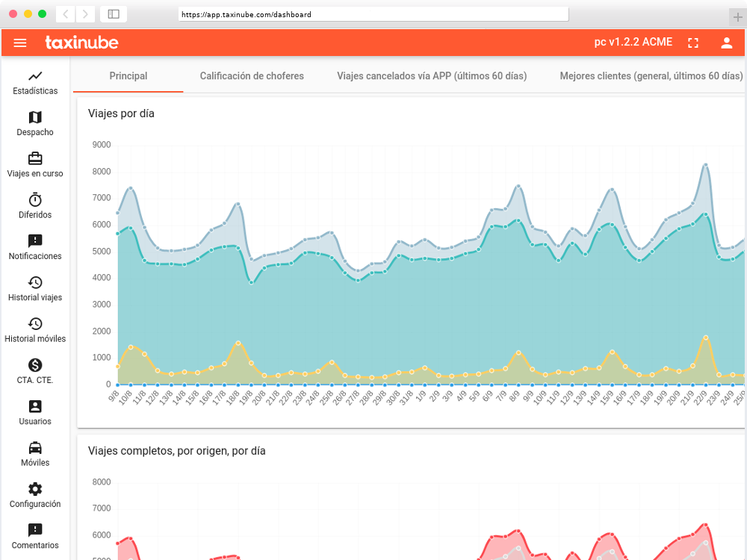
Task: Open the hamburger navigation menu
Action: (x=20, y=43)
